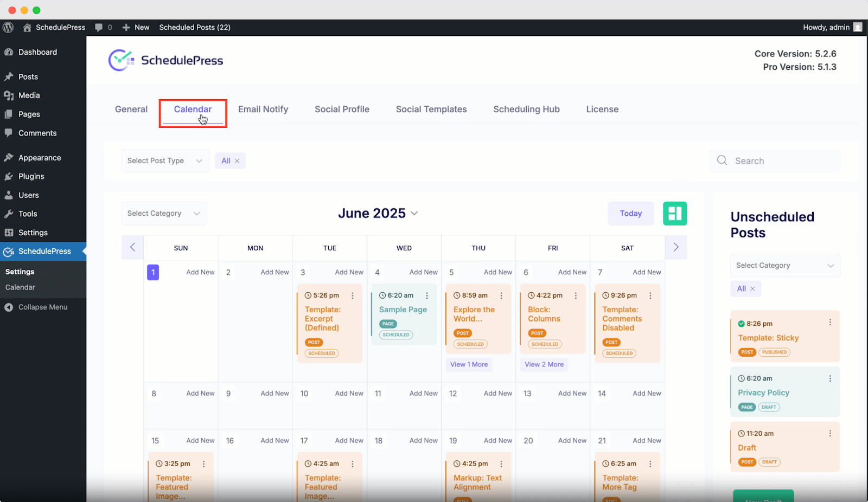Switch to the Email Notify tab
The image size is (868, 502).
tap(263, 109)
